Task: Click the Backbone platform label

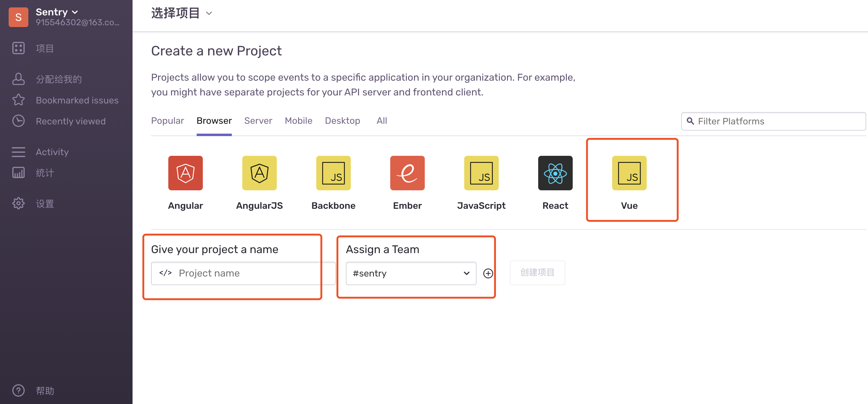Action: pyautogui.click(x=333, y=205)
